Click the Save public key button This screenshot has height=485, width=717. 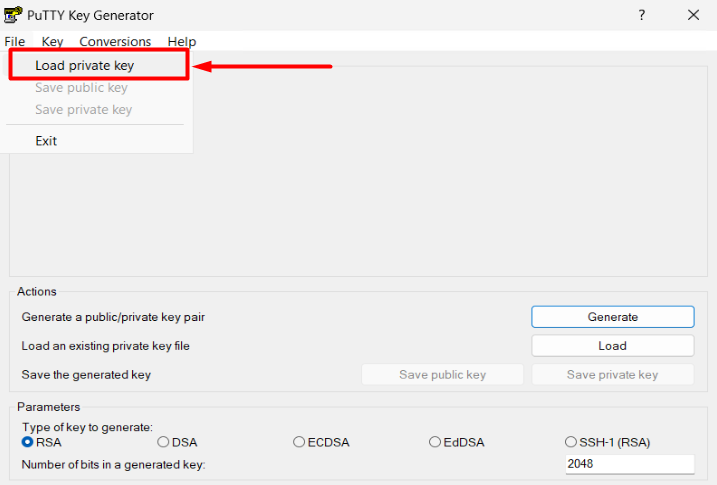[442, 375]
